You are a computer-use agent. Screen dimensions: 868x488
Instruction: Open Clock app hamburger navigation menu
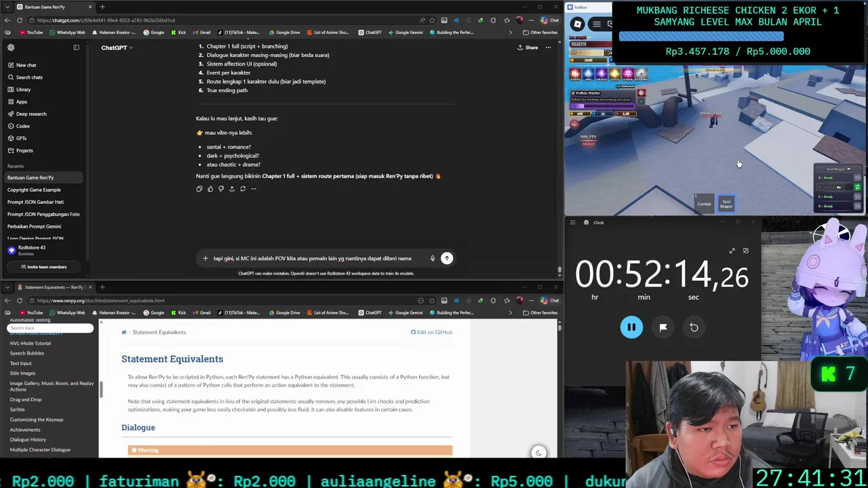572,222
